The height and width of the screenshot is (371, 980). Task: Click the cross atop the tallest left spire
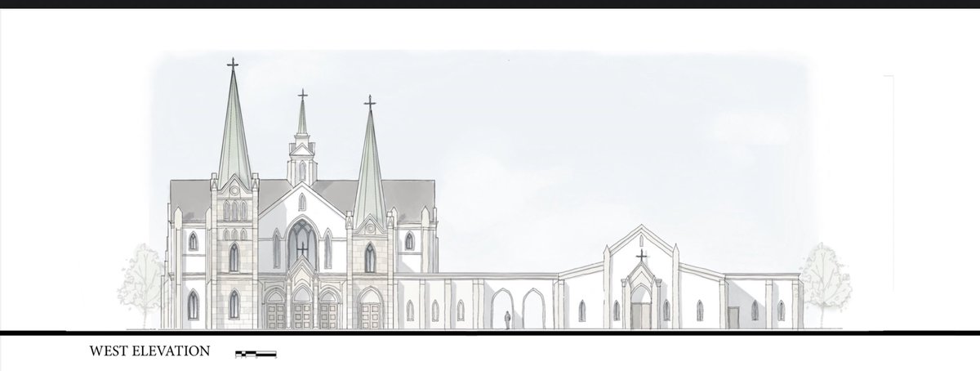(233, 64)
